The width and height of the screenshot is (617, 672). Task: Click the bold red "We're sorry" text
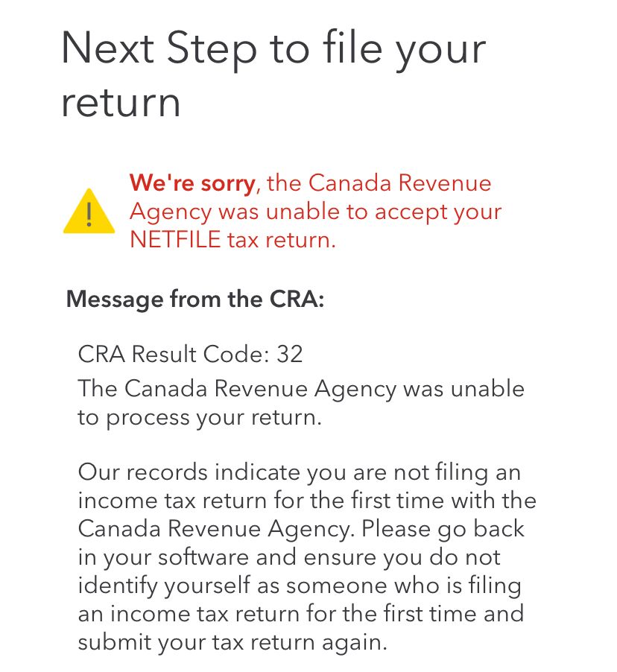point(192,183)
